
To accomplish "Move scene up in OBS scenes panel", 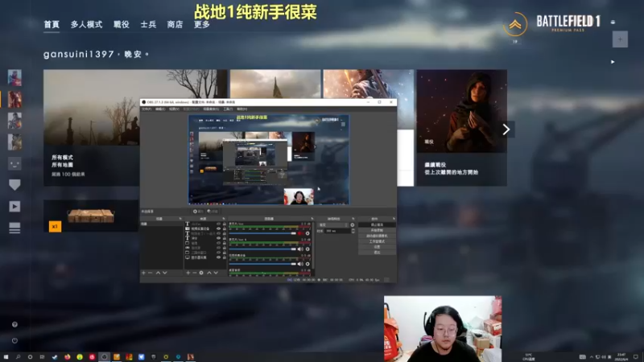I will 158,273.
